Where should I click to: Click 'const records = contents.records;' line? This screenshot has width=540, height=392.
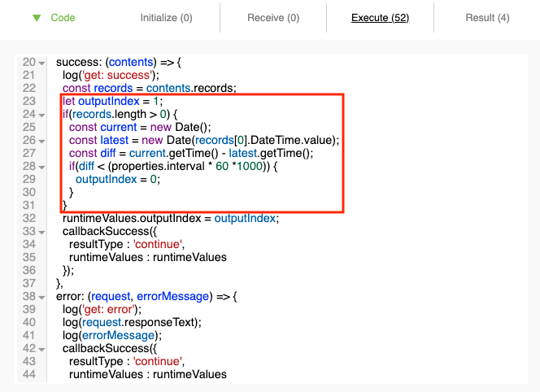coord(149,88)
